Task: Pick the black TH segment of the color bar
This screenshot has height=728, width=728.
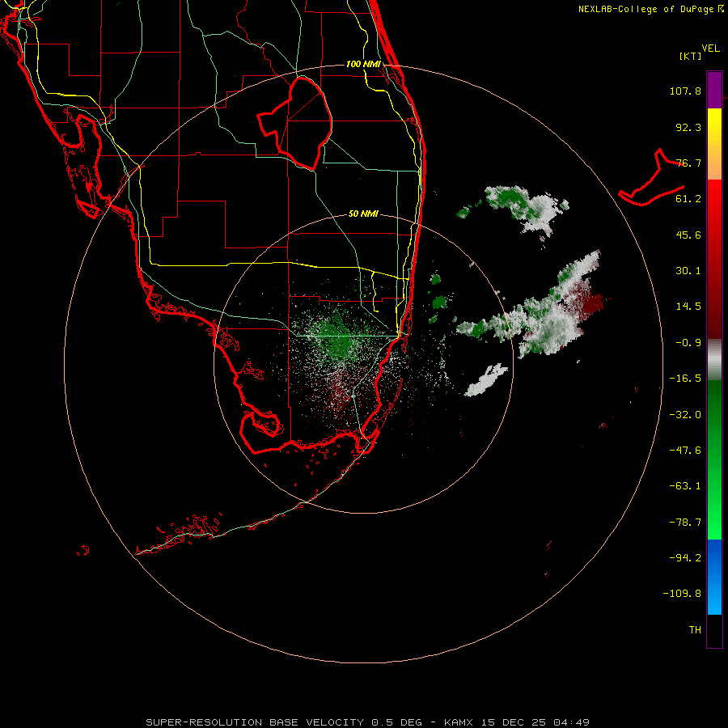Action: (714, 631)
